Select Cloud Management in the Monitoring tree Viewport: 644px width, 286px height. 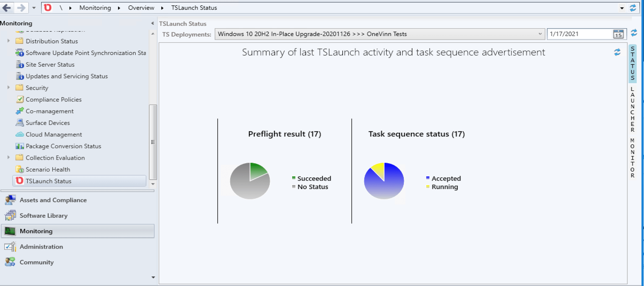tap(54, 134)
